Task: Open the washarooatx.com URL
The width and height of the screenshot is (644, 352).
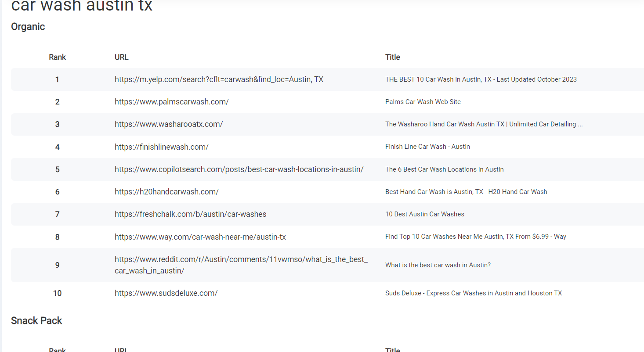Action: click(x=169, y=124)
